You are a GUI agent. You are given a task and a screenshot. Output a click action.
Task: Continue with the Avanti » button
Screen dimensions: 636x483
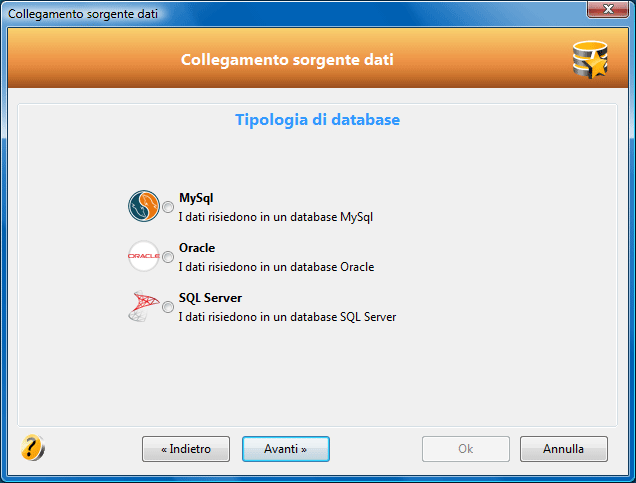coord(286,449)
